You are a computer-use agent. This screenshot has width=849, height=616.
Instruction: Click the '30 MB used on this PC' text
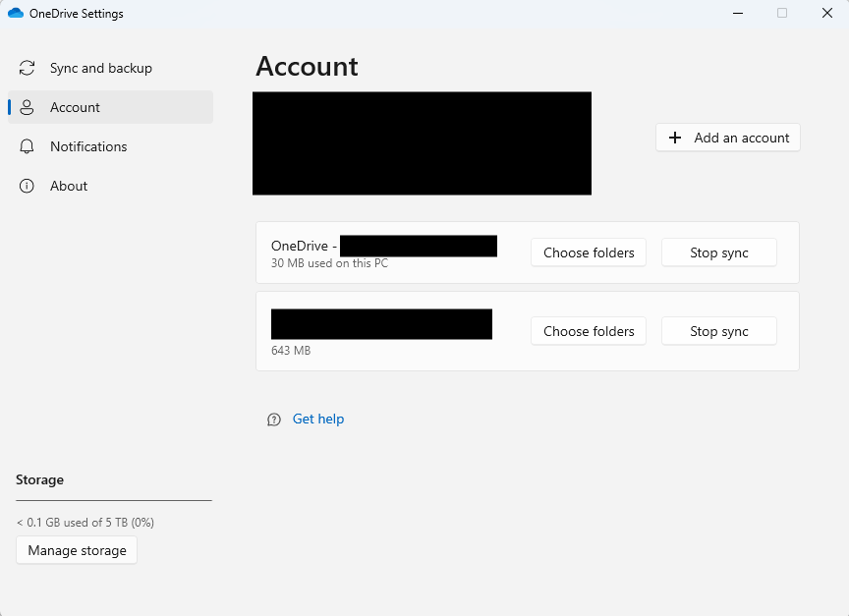coord(330,263)
